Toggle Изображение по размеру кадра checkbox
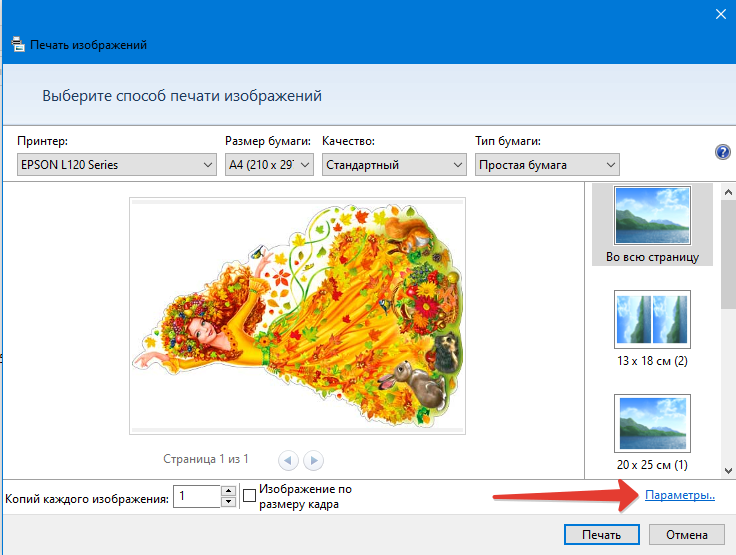Image resolution: width=736 pixels, height=555 pixels. (250, 495)
